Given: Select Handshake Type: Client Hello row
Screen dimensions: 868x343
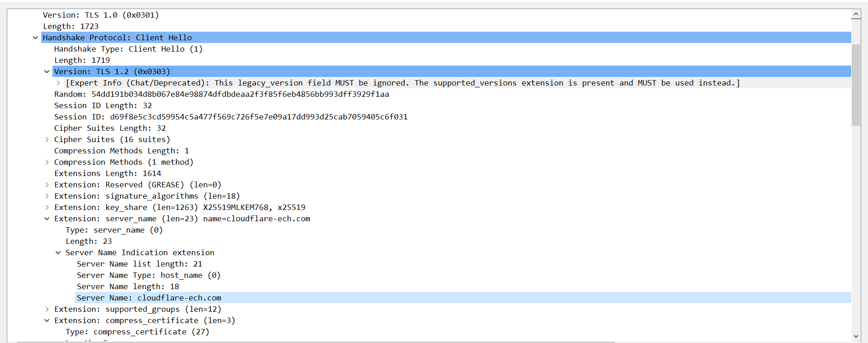Looking at the screenshot, I should click(x=128, y=49).
